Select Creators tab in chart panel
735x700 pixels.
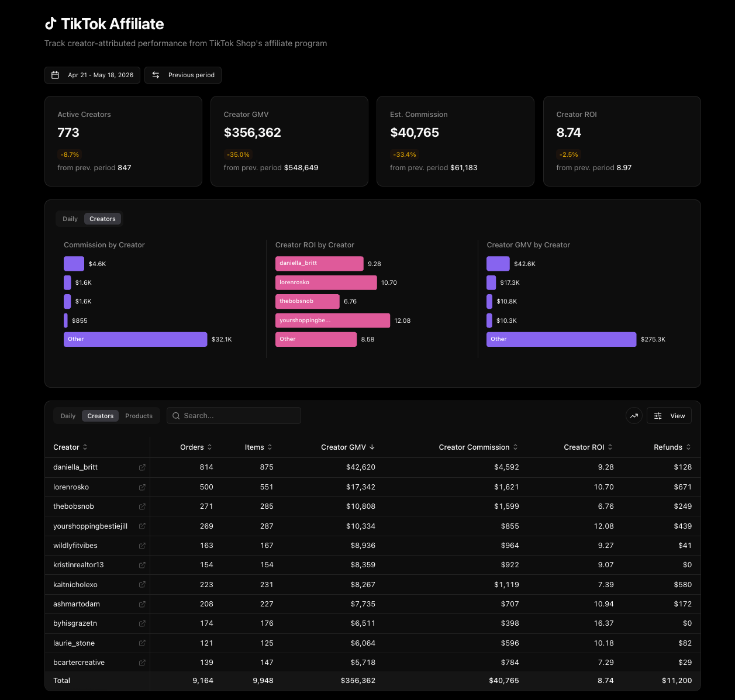tap(102, 219)
